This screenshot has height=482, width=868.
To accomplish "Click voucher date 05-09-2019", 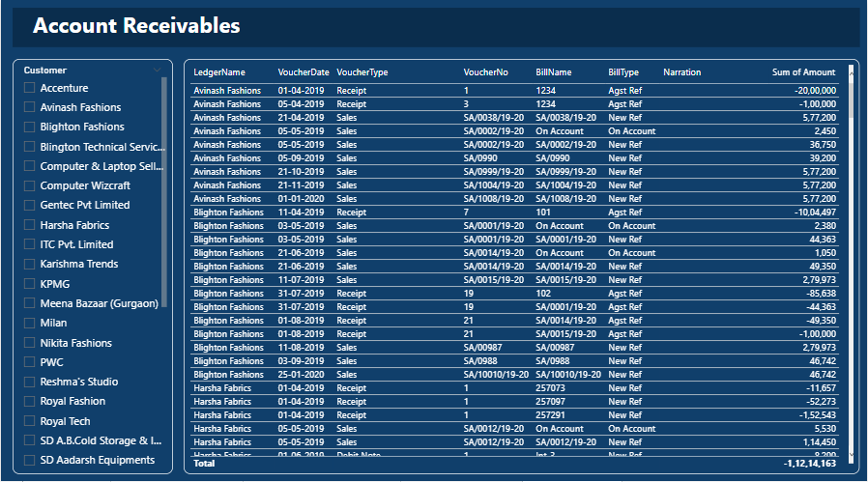I will 301,157.
